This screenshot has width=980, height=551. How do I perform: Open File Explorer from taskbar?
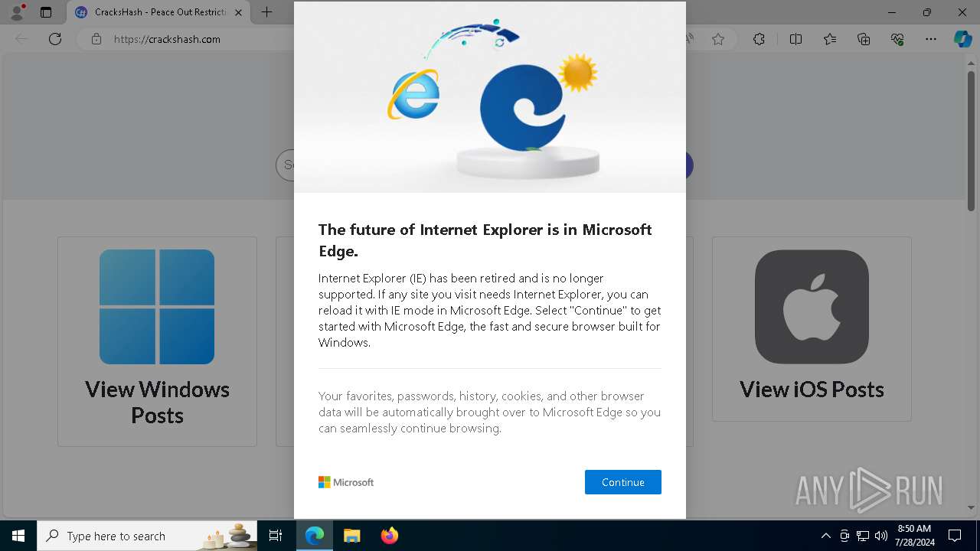pyautogui.click(x=352, y=536)
